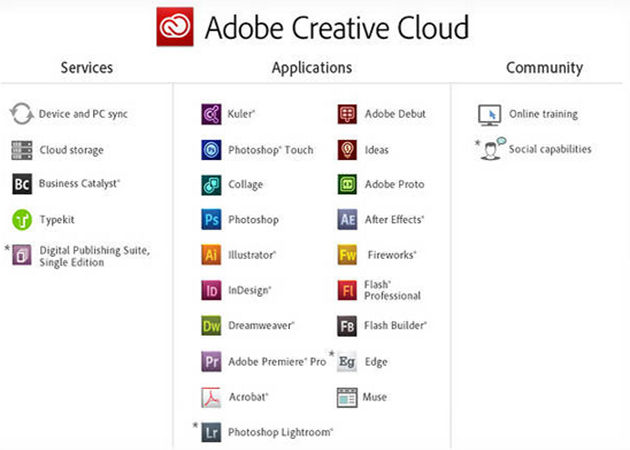
Task: Open the Business Catalyst Bc icon
Action: click(22, 184)
